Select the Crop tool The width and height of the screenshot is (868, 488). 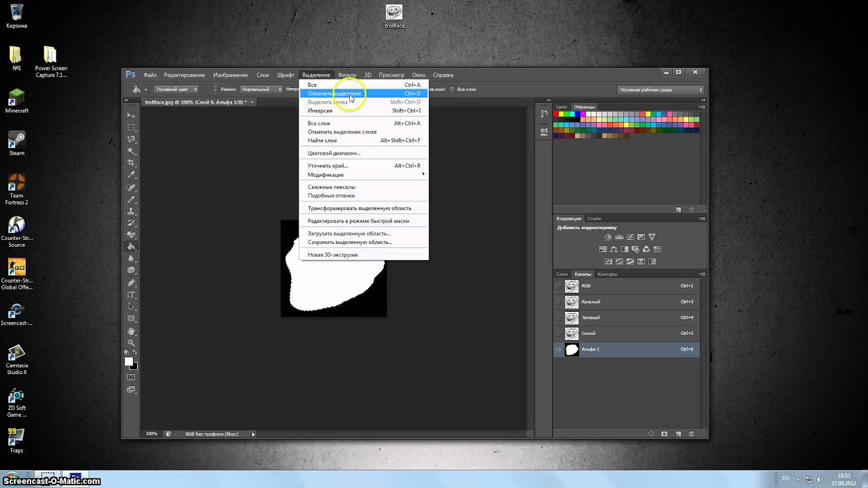tap(131, 163)
